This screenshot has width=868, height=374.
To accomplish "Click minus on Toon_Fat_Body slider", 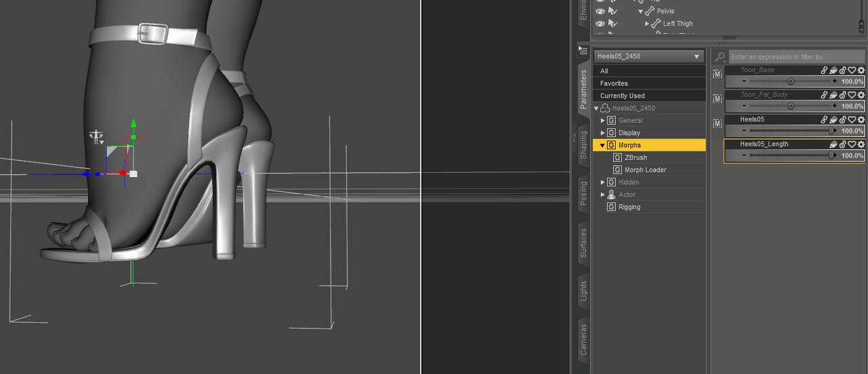I will pos(744,107).
